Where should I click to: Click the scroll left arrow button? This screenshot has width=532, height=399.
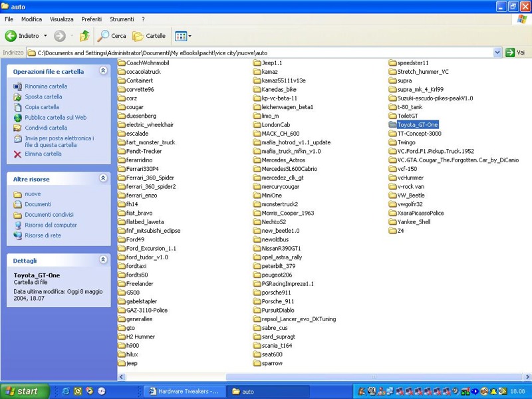coord(122,377)
